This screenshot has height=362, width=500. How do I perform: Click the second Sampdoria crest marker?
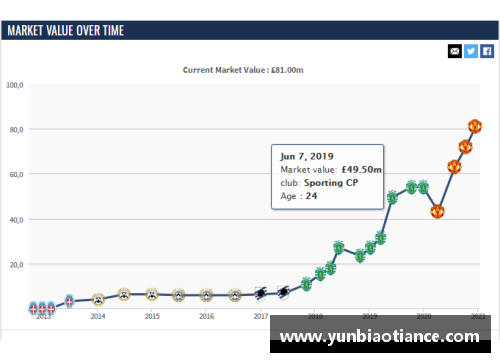tap(283, 293)
